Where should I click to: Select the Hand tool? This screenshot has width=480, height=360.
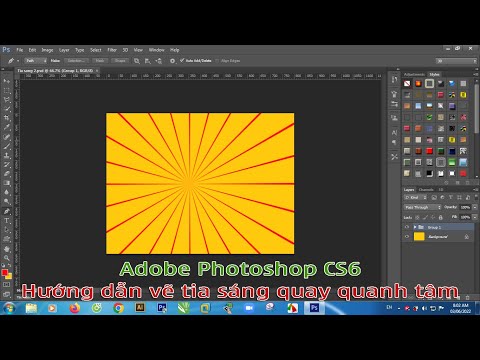pyautogui.click(x=7, y=249)
